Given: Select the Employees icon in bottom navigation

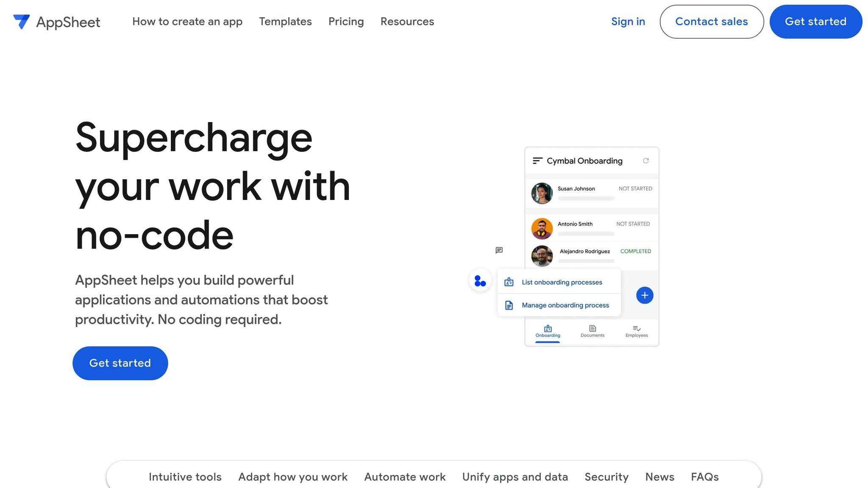Looking at the screenshot, I should pyautogui.click(x=637, y=329).
